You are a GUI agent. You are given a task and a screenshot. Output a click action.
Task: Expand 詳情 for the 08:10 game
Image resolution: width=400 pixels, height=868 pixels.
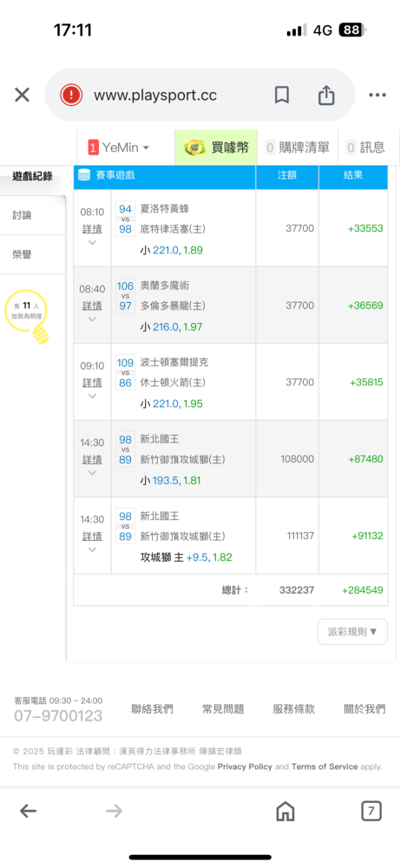tap(92, 228)
